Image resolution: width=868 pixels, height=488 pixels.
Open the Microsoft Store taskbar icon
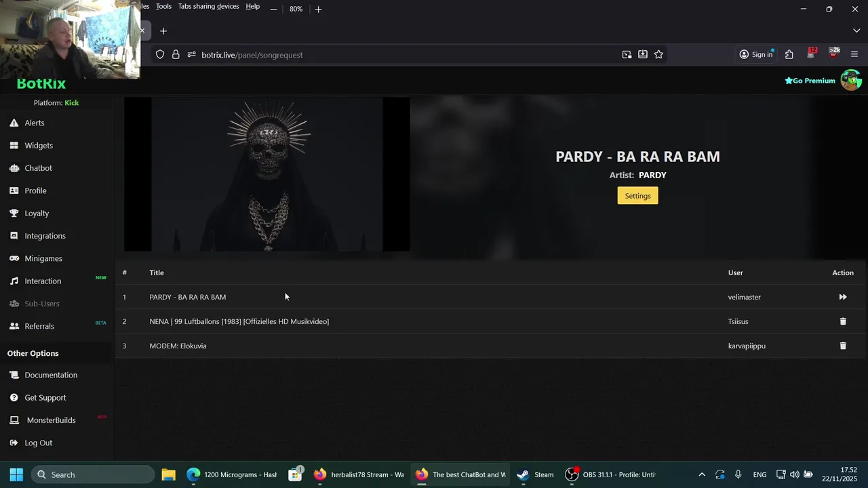click(295, 474)
